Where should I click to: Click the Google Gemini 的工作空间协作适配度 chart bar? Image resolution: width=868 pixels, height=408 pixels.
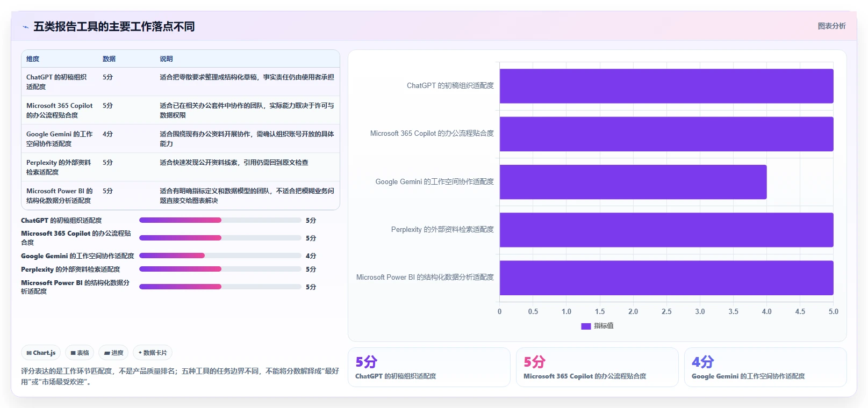pos(633,182)
